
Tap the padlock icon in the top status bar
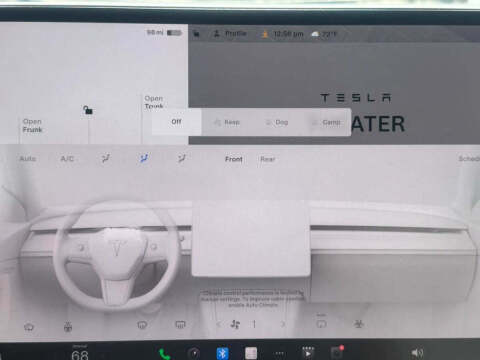click(196, 34)
